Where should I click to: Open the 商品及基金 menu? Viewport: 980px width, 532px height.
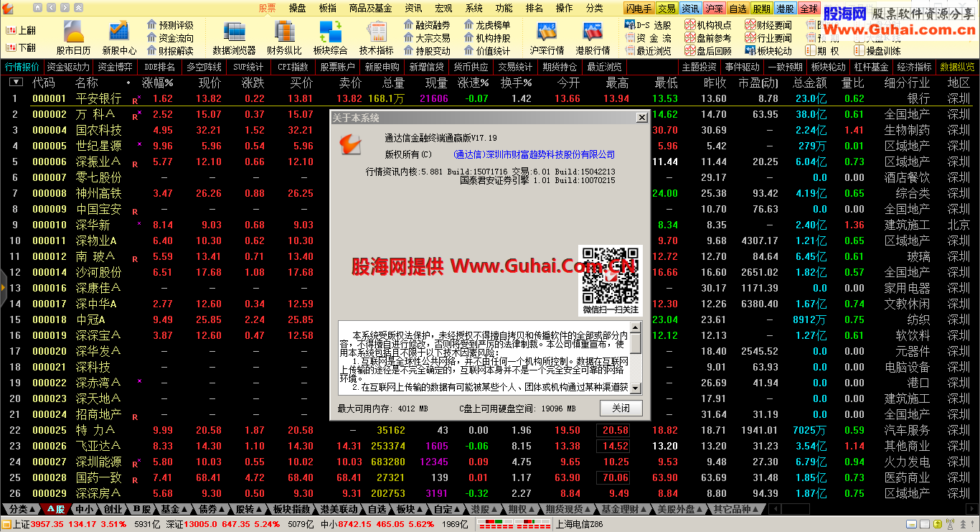[370, 8]
